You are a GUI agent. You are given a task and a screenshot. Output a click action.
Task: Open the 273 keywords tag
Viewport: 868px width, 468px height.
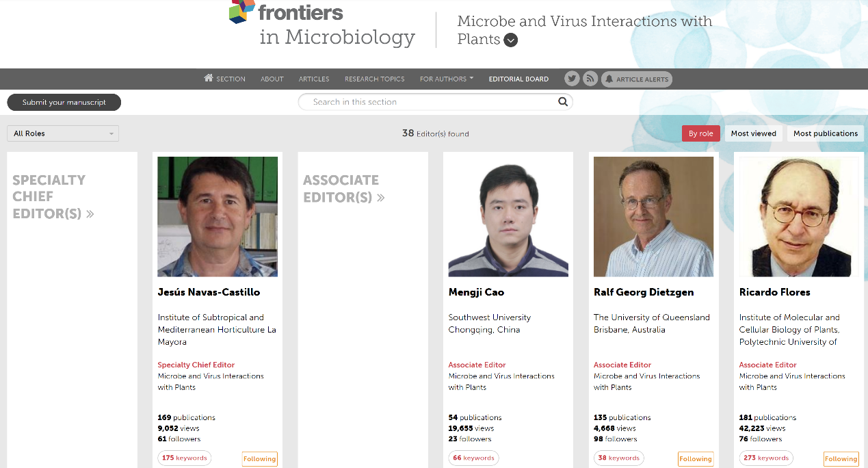767,458
